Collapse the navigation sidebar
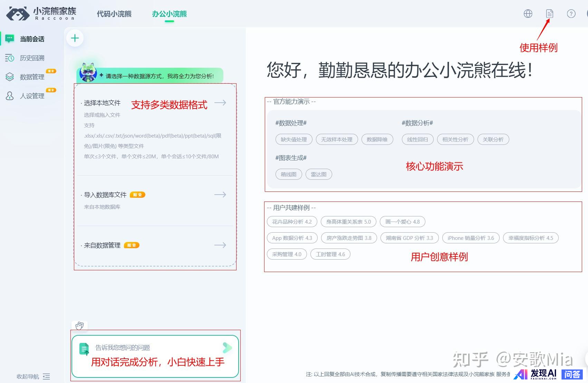This screenshot has width=588, height=383. coord(46,376)
